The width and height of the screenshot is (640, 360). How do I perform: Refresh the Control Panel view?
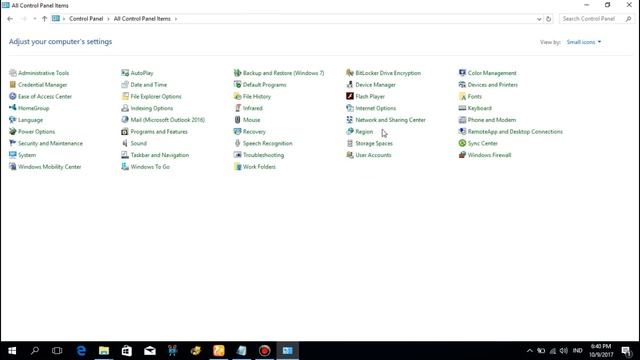(x=549, y=19)
